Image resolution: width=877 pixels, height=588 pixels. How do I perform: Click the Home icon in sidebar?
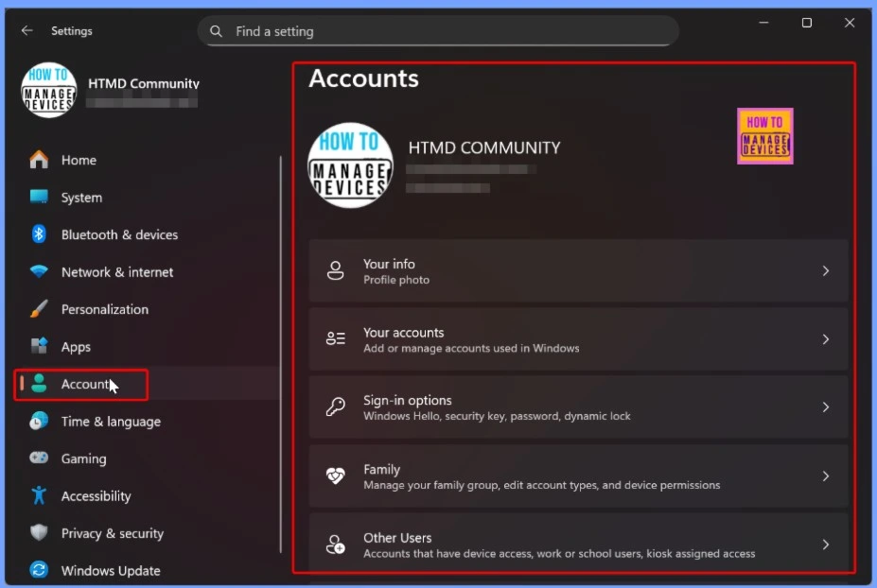click(39, 160)
